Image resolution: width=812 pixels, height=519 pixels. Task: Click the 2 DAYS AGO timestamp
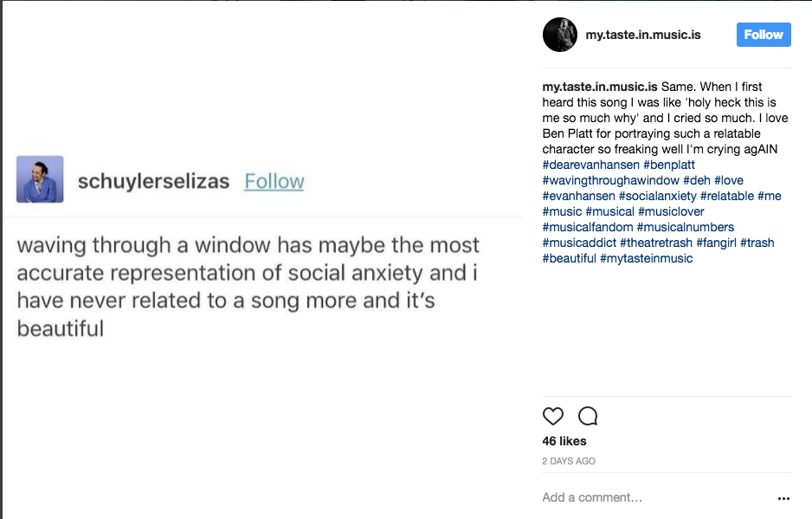[x=569, y=461]
